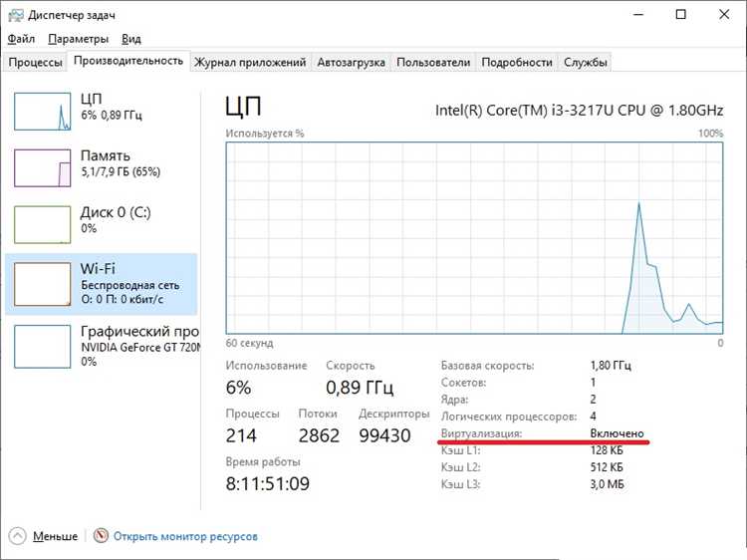The width and height of the screenshot is (747, 560).
Task: Click the Беспроводная сеть text
Action: click(x=130, y=285)
